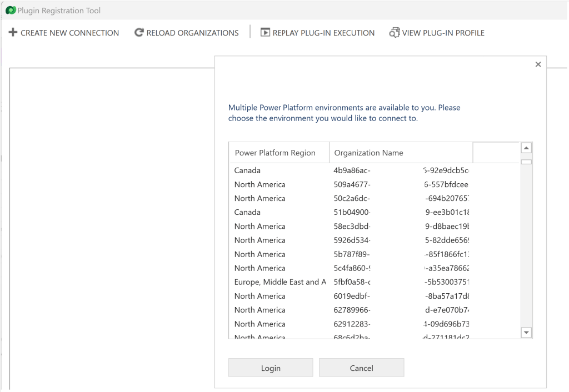The height and width of the screenshot is (392, 569).
Task: Sort by Organization Name column header
Action: 369,153
